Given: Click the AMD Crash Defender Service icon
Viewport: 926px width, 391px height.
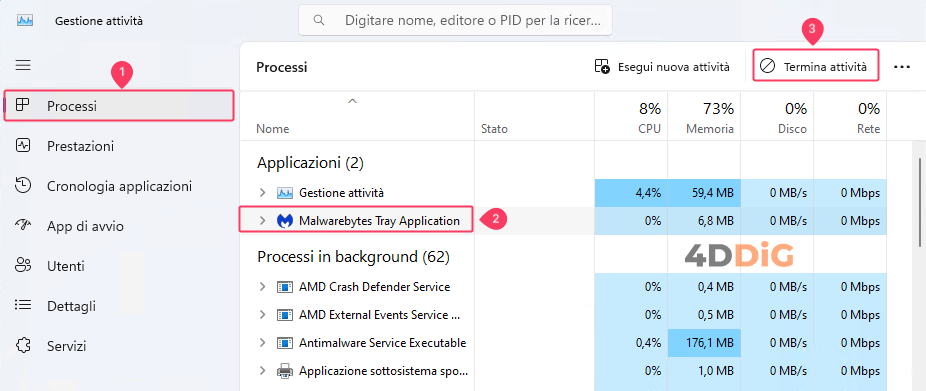Looking at the screenshot, I should click(285, 287).
